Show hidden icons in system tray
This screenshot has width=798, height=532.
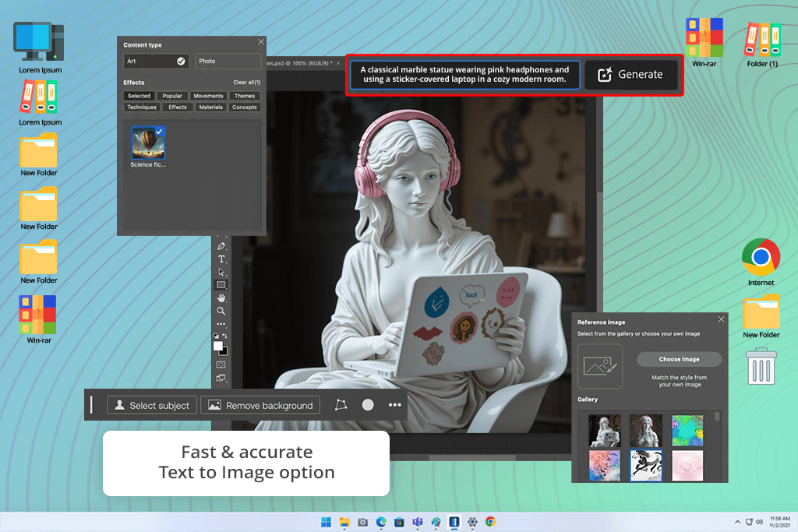coord(737,521)
